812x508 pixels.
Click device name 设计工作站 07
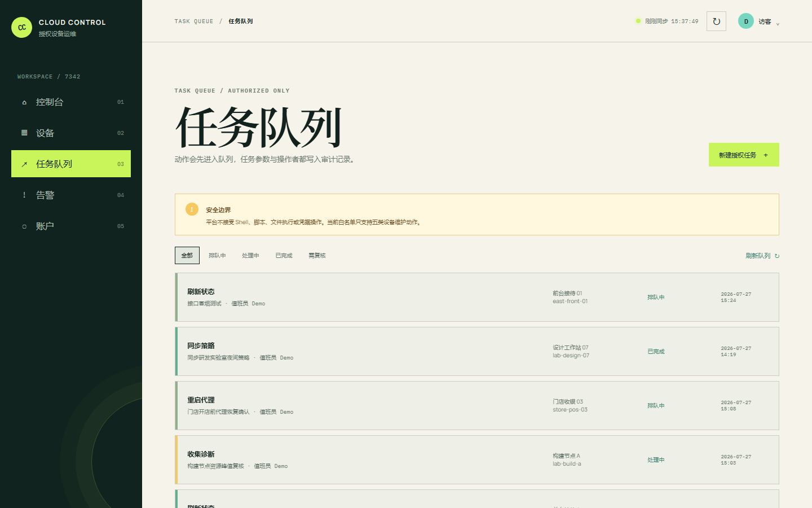tap(571, 347)
